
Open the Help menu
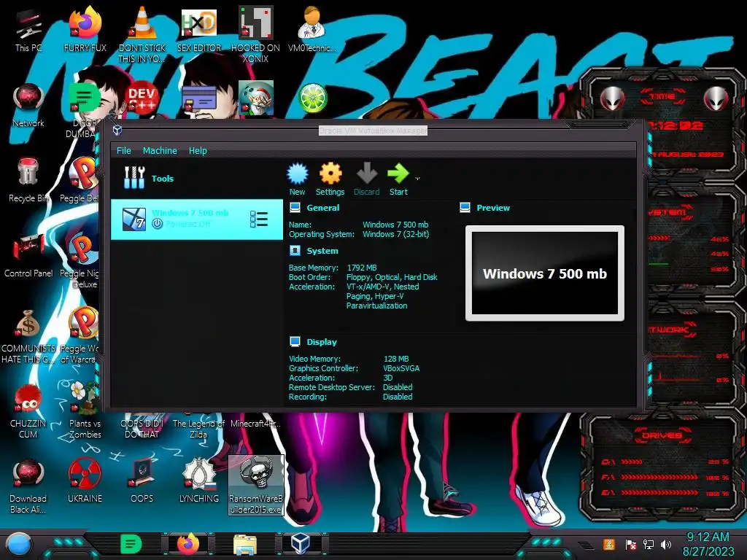(x=198, y=150)
